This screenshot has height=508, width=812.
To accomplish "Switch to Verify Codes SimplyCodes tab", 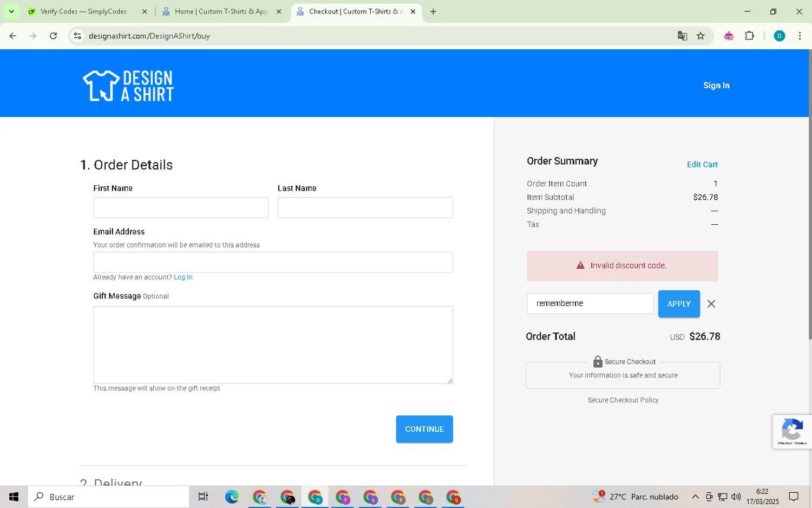I will click(x=87, y=11).
